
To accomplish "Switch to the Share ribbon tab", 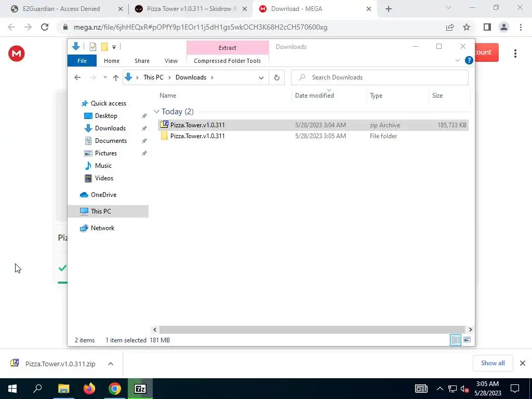I will [142, 61].
